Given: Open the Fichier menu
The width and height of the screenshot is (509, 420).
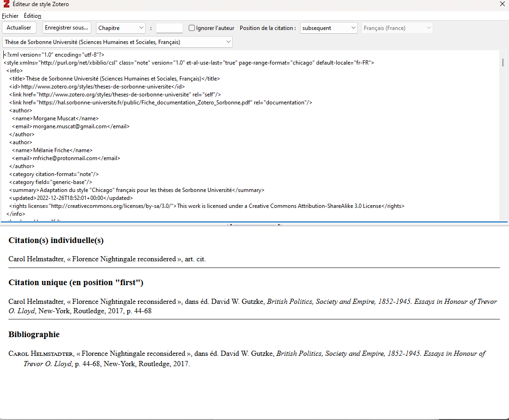Looking at the screenshot, I should [x=10, y=16].
